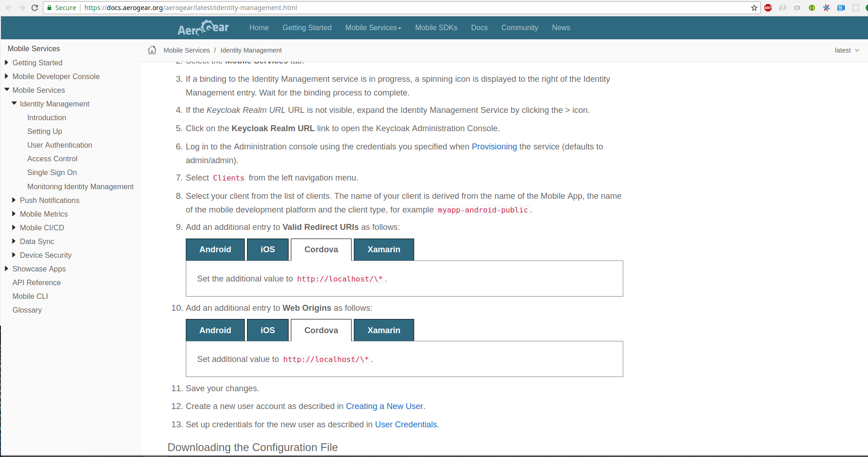868x457 pixels.
Task: Follow the Creating a New User link
Action: coord(384,406)
